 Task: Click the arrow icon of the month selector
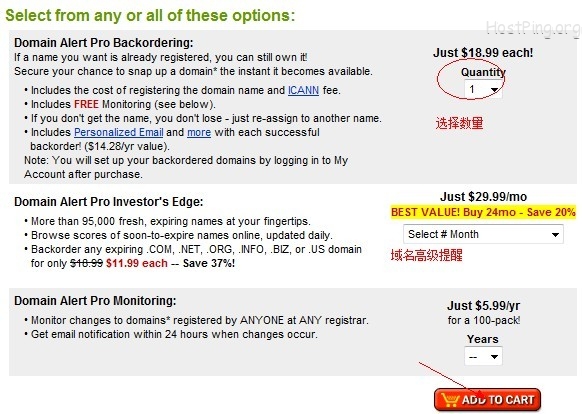pyautogui.click(x=555, y=235)
